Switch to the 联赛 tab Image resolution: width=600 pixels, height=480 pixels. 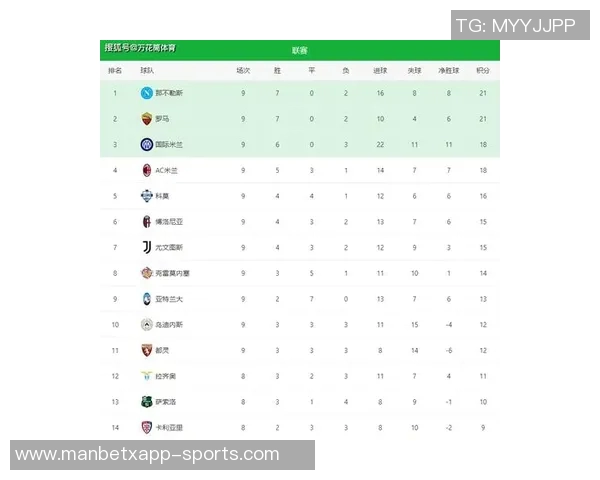point(300,50)
